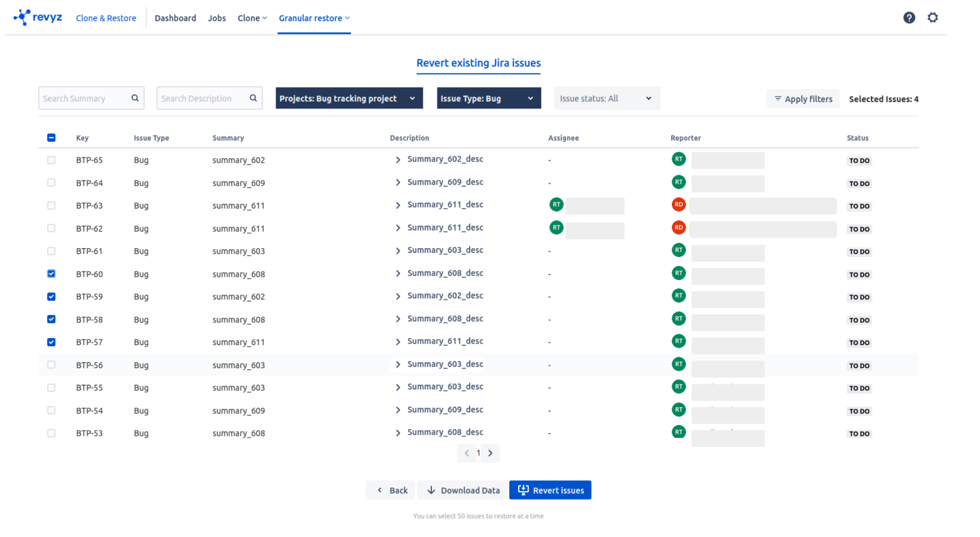
Task: Click the Download Data button
Action: (x=462, y=490)
